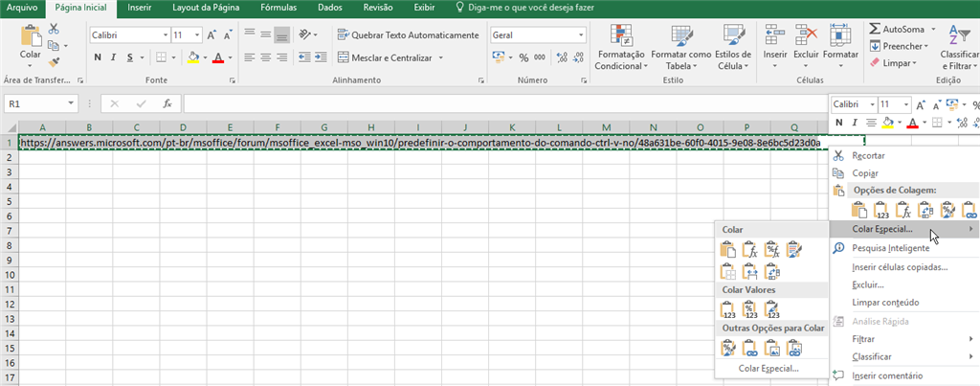
Task: Click the Format Painter brush icon
Action: [x=54, y=61]
